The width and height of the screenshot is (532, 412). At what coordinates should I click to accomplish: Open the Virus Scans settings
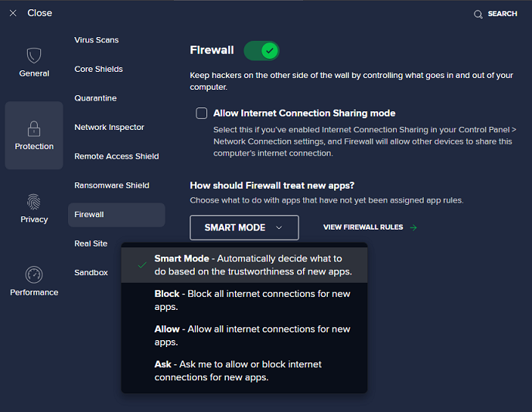pyautogui.click(x=97, y=40)
